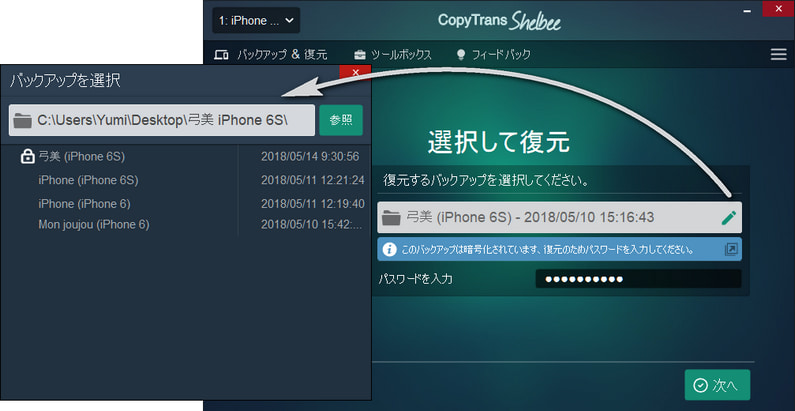Image resolution: width=795 pixels, height=411 pixels.
Task: Click the device icon beside バックアップ & 復元
Action: click(x=221, y=55)
